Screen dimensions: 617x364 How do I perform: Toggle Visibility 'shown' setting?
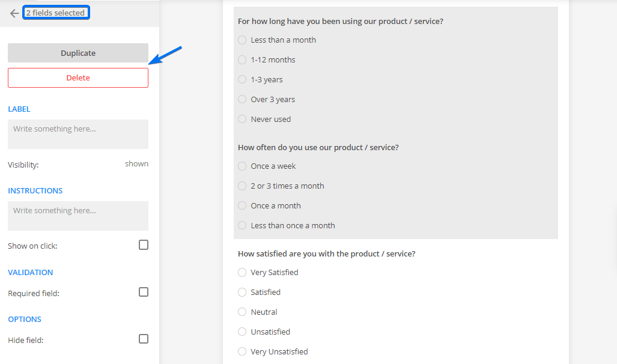pyautogui.click(x=136, y=163)
